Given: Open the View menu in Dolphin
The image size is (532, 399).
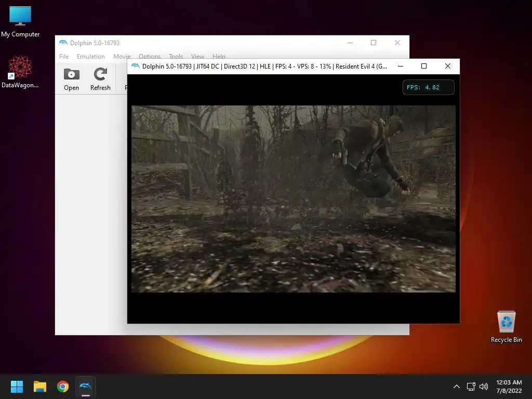Looking at the screenshot, I should click(197, 56).
